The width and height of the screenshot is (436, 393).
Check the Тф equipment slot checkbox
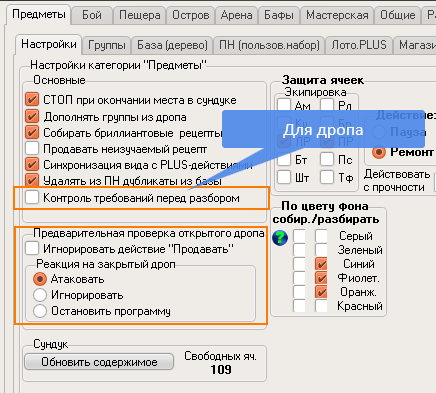327,177
